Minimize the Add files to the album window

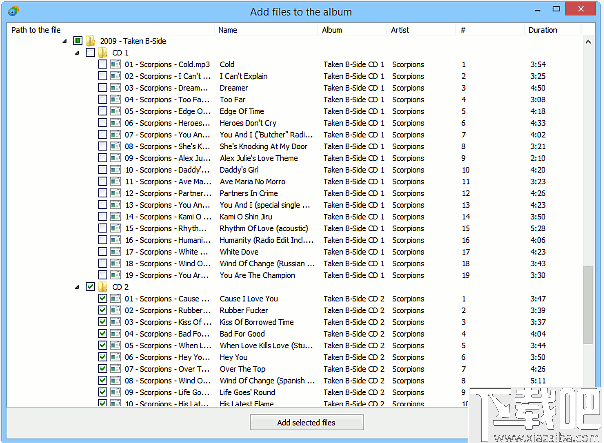click(537, 9)
